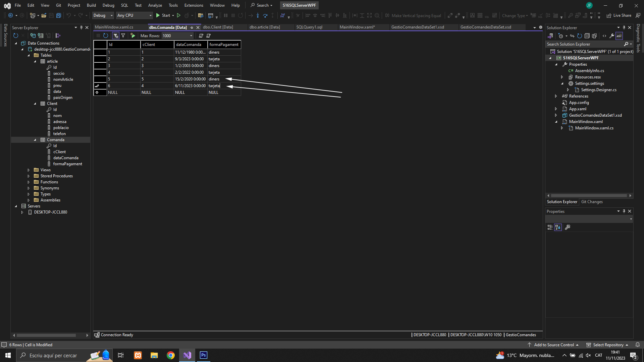Click the Connect to Database icon in Server Explorer

pos(33,36)
